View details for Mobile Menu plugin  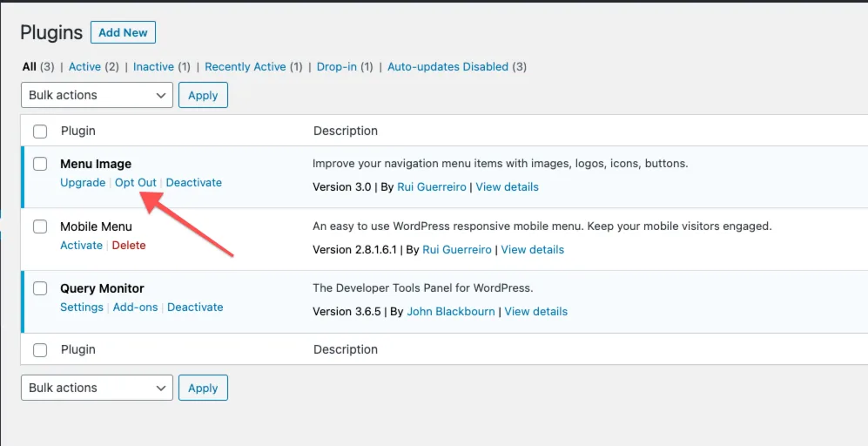[533, 250]
